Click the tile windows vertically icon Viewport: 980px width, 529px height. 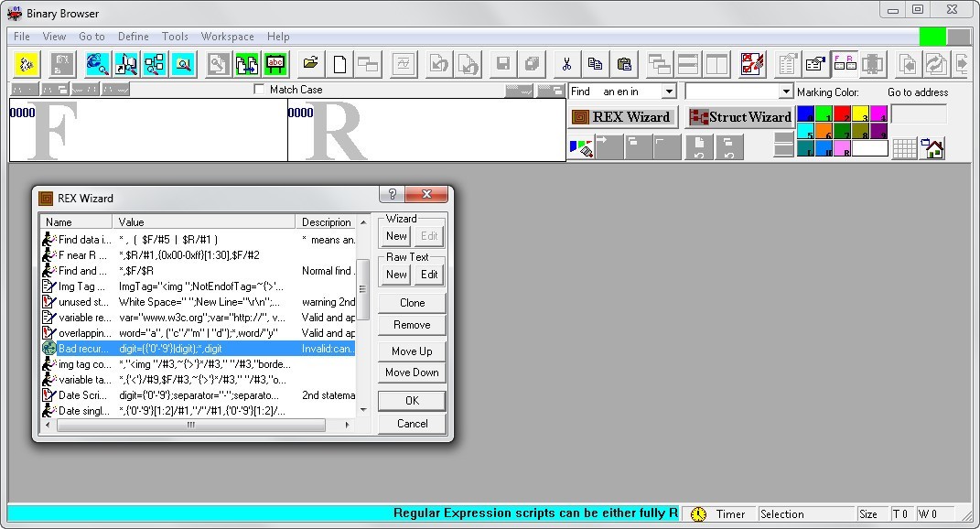pyautogui.click(x=716, y=64)
